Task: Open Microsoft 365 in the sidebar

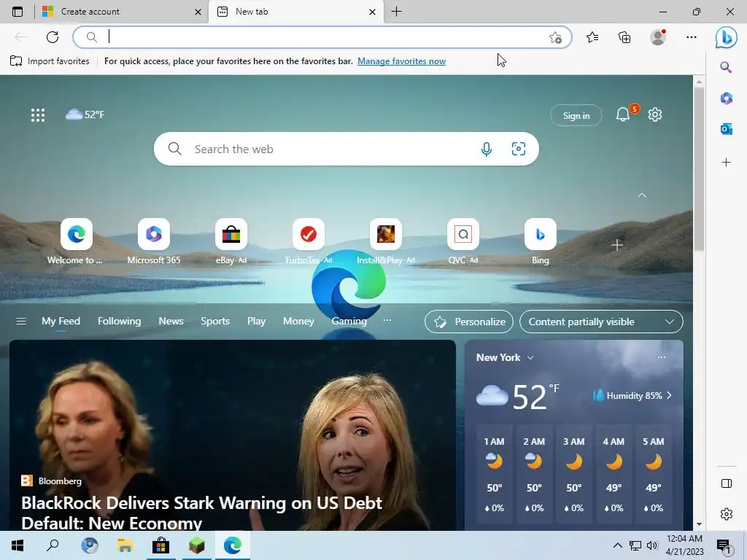Action: 726,98
